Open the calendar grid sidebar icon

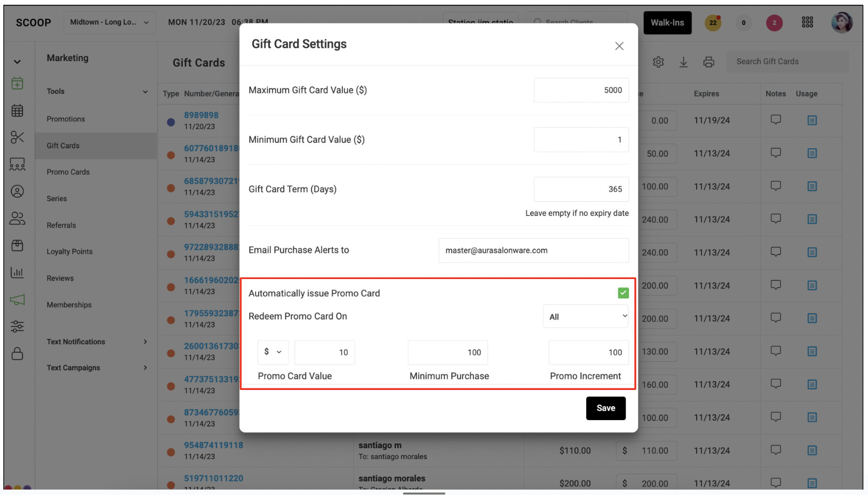[x=17, y=110]
